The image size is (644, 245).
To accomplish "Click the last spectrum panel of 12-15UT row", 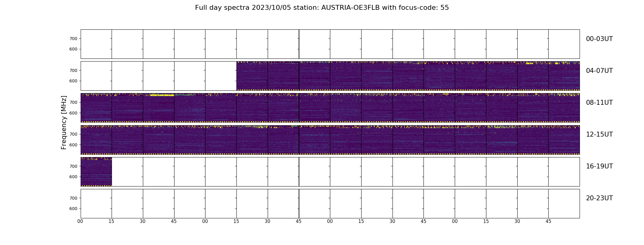I will coord(564,140).
